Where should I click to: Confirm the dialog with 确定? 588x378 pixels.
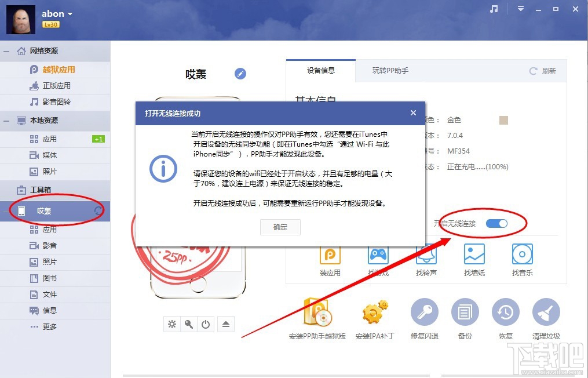(x=280, y=227)
